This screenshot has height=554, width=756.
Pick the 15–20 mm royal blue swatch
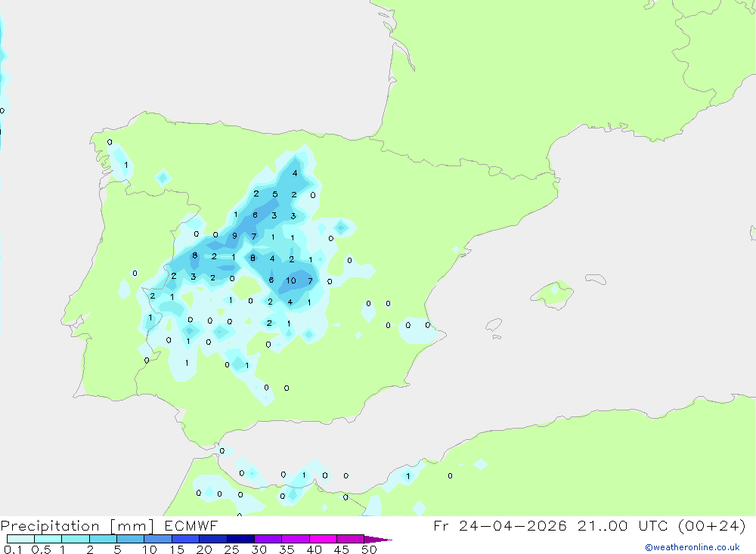click(x=185, y=539)
